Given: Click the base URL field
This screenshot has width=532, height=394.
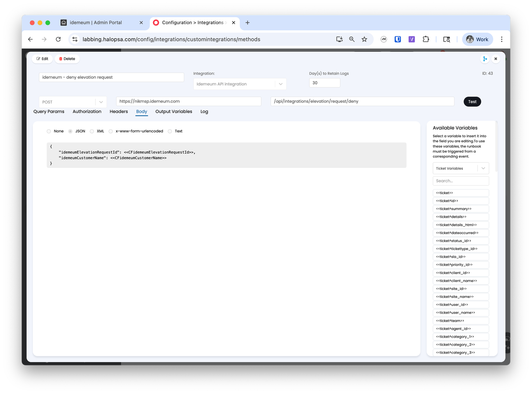Looking at the screenshot, I should click(189, 101).
